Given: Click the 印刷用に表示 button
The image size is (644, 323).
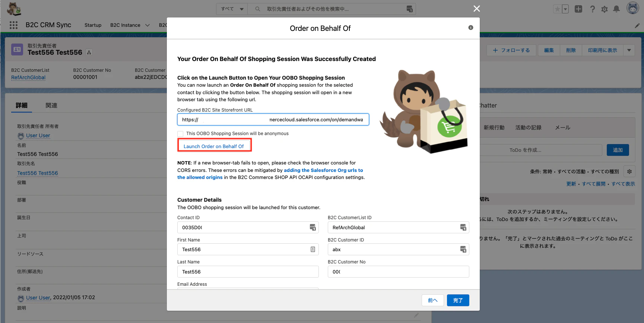Looking at the screenshot, I should (x=603, y=50).
